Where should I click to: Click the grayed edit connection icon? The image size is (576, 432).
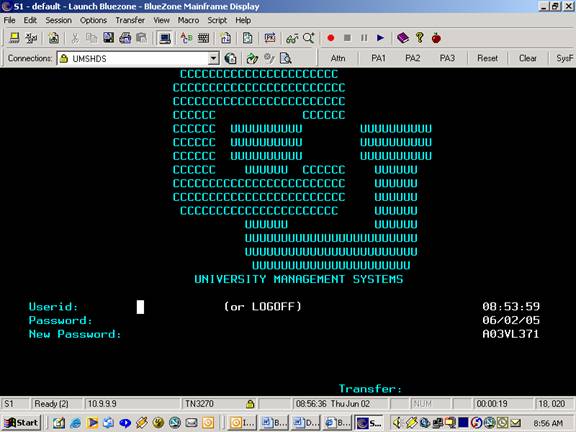pos(269,58)
